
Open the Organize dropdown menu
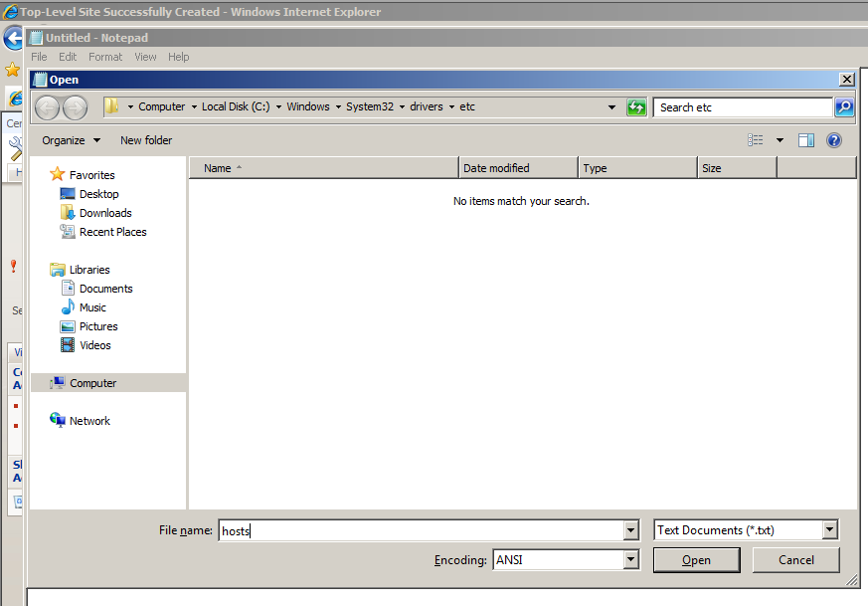tap(72, 140)
